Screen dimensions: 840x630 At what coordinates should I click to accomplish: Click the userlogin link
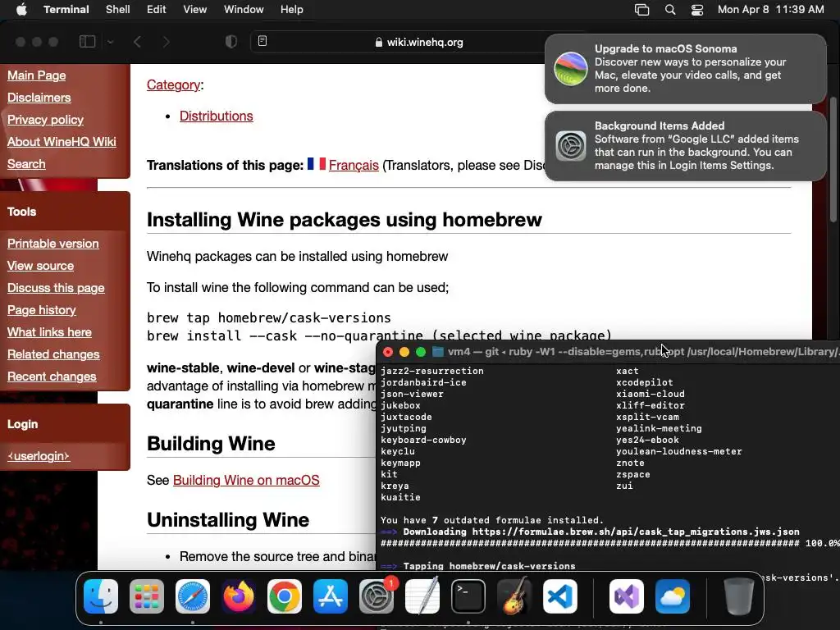(x=39, y=456)
